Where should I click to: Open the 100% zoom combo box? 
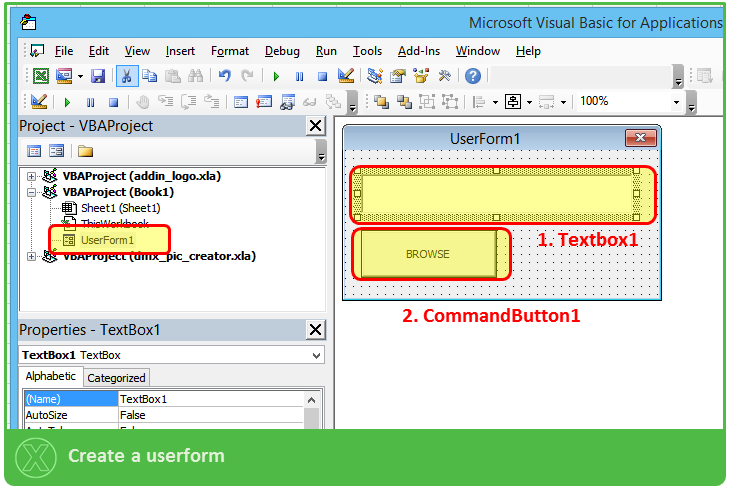[x=629, y=101]
